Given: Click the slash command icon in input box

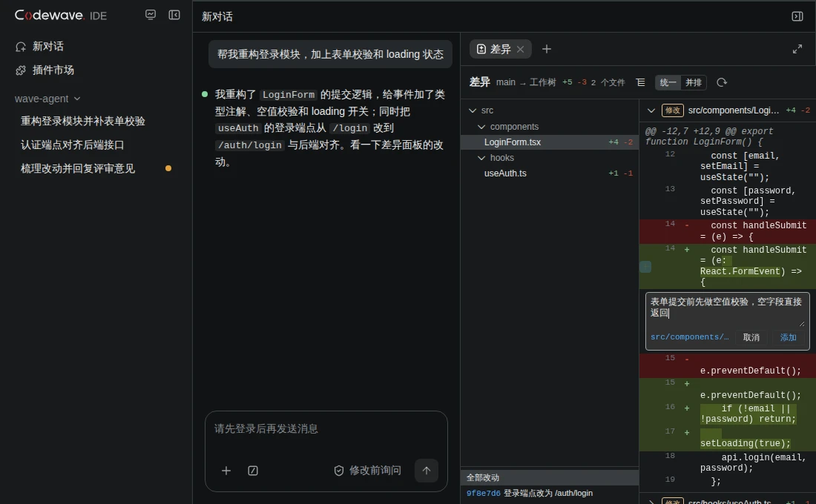Looking at the screenshot, I should 253,471.
